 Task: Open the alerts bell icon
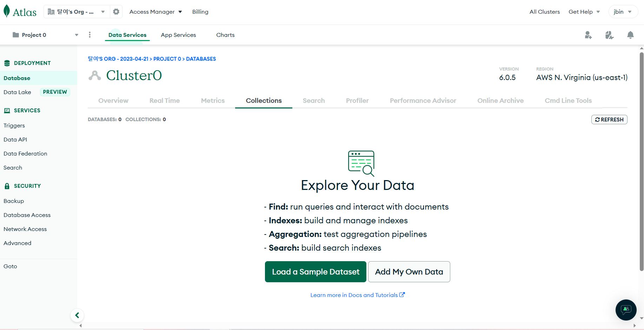630,35
